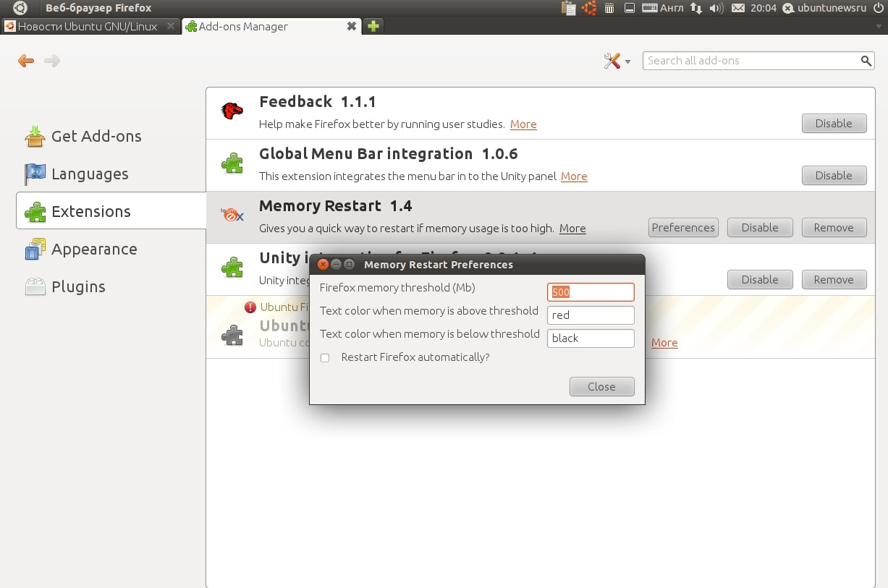Close the preferences dialog with red button
The height and width of the screenshot is (588, 888).
pos(324,265)
